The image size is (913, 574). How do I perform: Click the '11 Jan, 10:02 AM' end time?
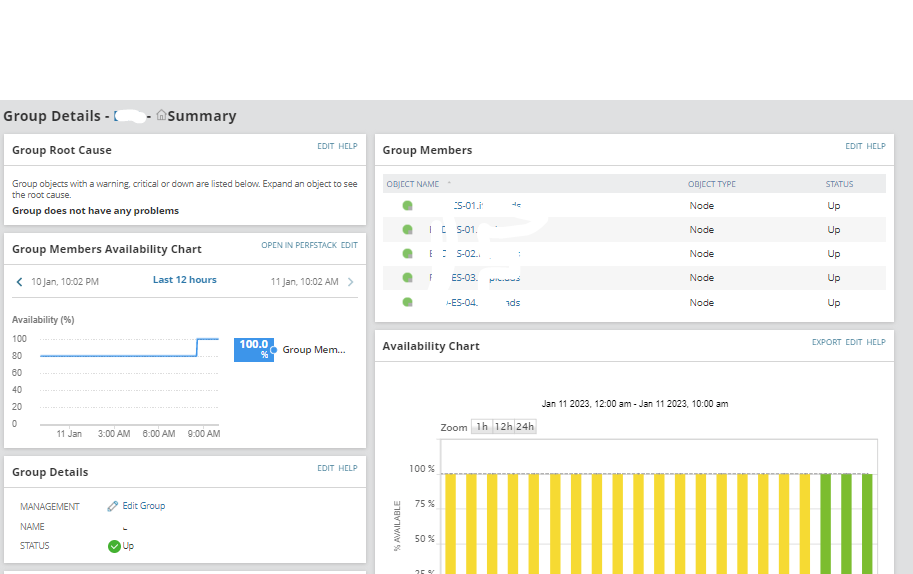tap(305, 282)
